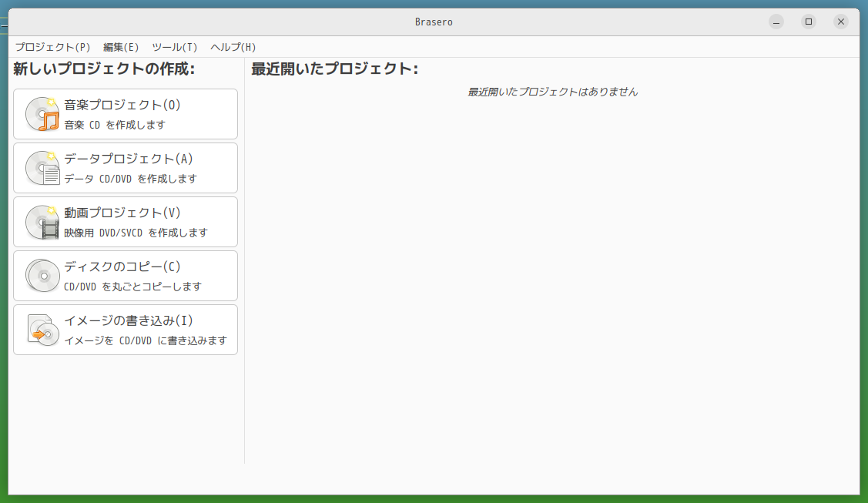This screenshot has height=503, width=868.
Task: Start a new 音楽プロジェクト to create an audio CD
Action: [x=126, y=113]
